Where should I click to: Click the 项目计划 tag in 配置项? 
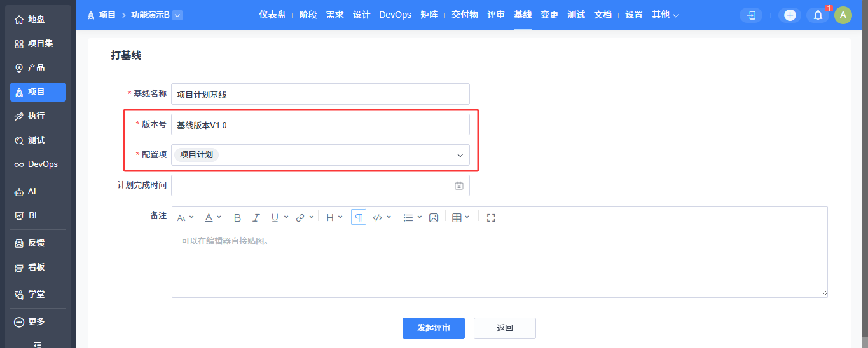coord(196,155)
